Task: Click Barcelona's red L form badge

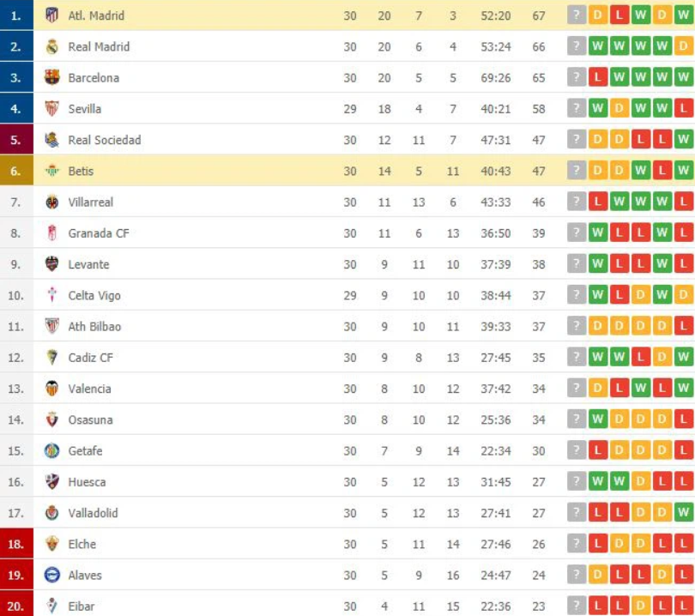Action: [597, 77]
